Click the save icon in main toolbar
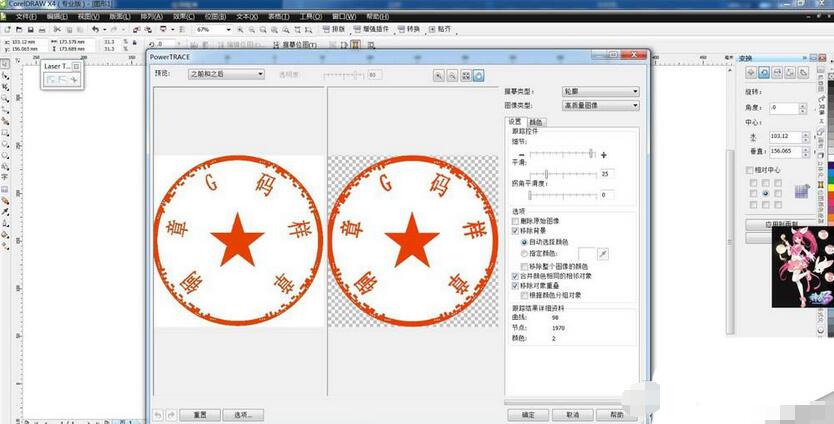Screen dimensions: 834x424 [x=32, y=30]
